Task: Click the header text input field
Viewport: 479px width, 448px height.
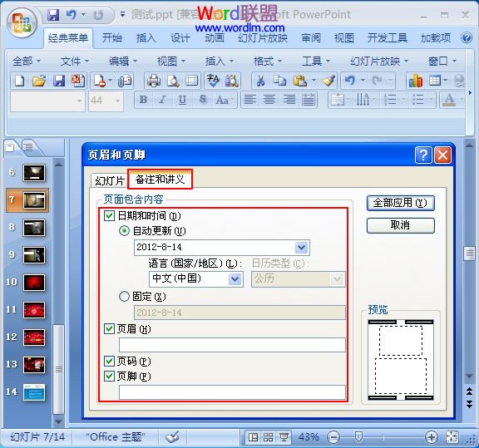Action: pyautogui.click(x=232, y=345)
